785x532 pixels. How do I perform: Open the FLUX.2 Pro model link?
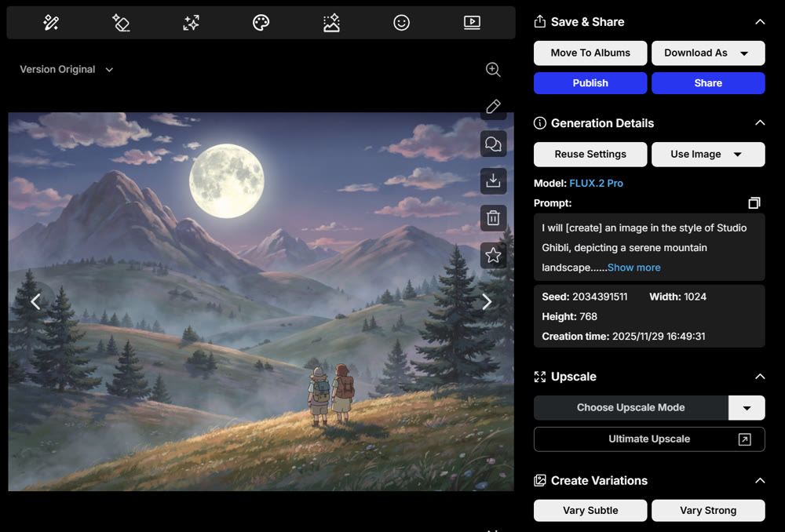596,183
